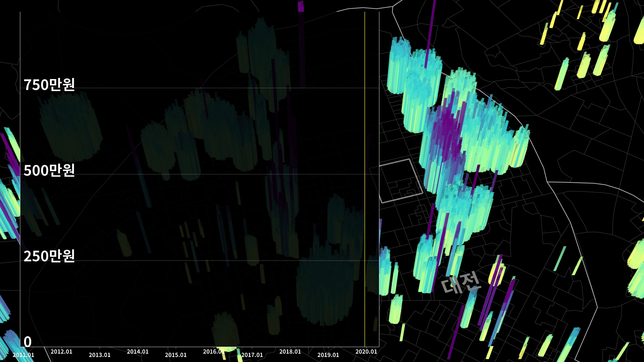644x362 pixels.
Task: Jump to 2013.01 on the time axis
Action: 100,355
